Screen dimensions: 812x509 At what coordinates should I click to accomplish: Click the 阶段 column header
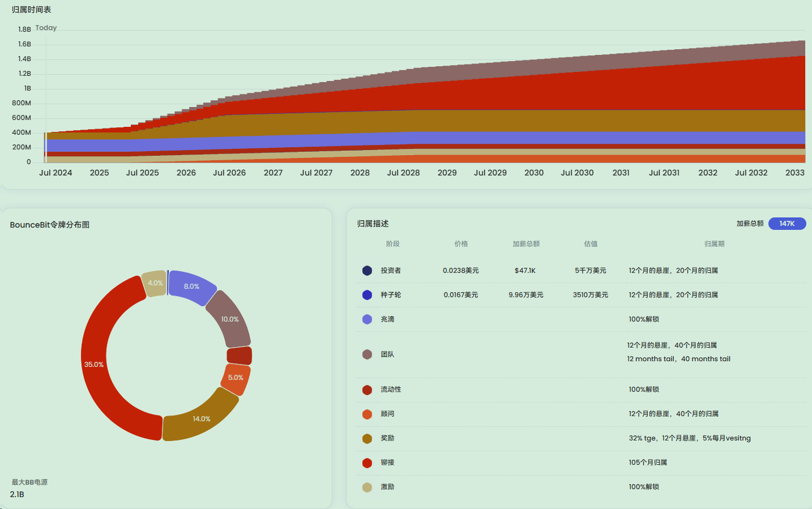click(x=393, y=244)
